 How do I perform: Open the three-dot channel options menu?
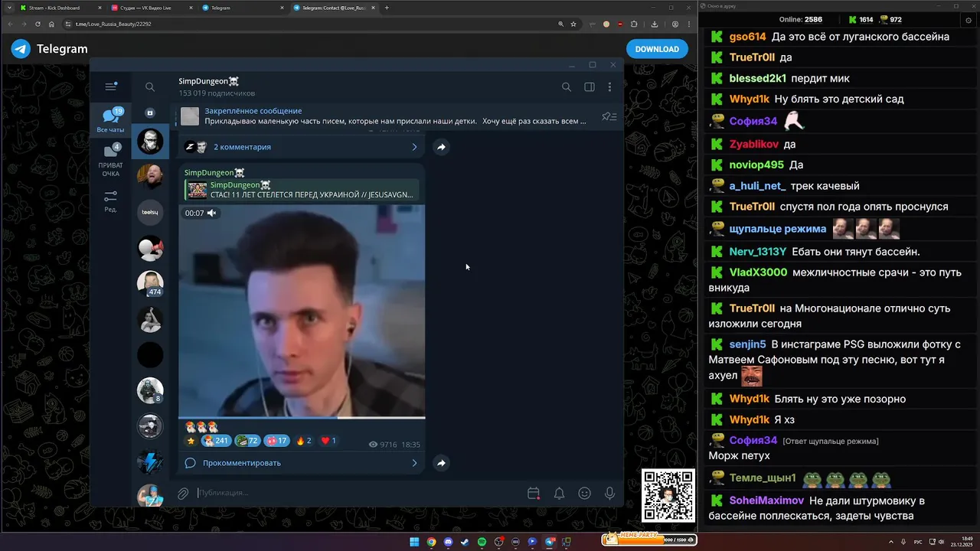(609, 87)
